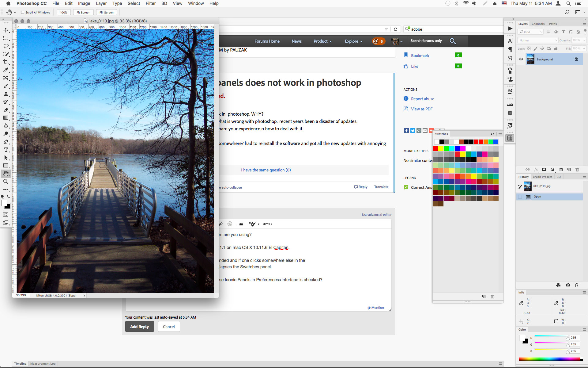Open the Fill value dropdown arrow
This screenshot has width=588, height=368.
(584, 48)
